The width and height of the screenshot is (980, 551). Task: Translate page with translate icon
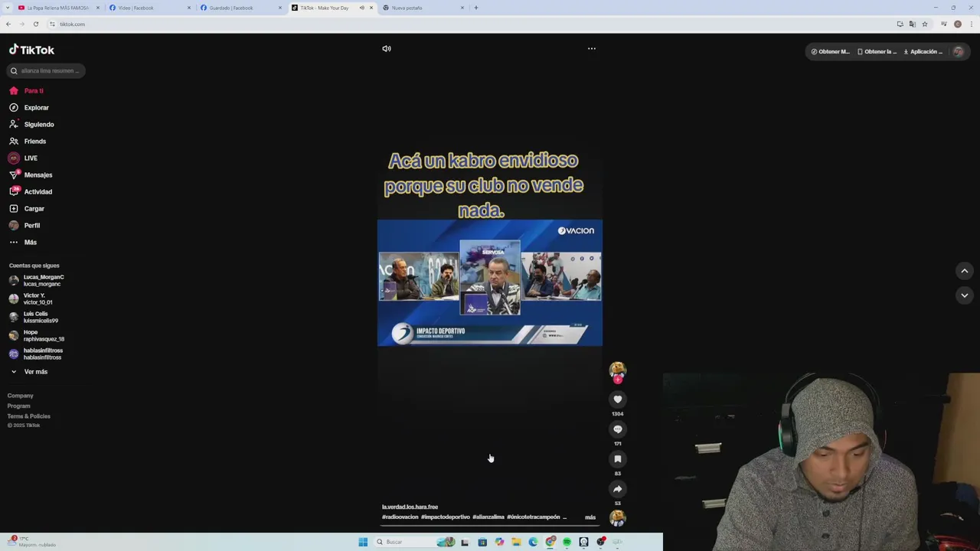coord(912,24)
